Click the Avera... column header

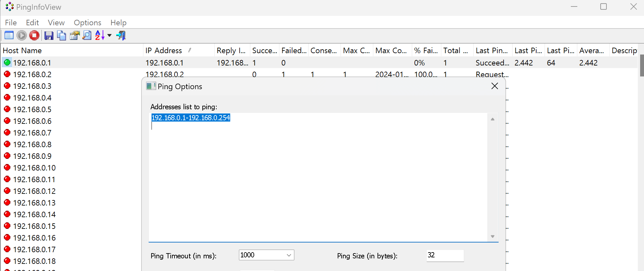point(593,51)
